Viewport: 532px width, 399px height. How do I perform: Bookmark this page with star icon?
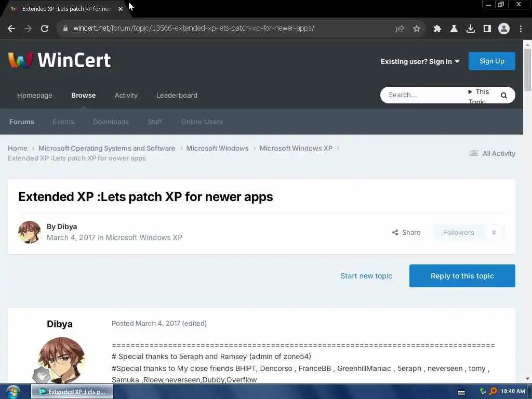click(416, 29)
